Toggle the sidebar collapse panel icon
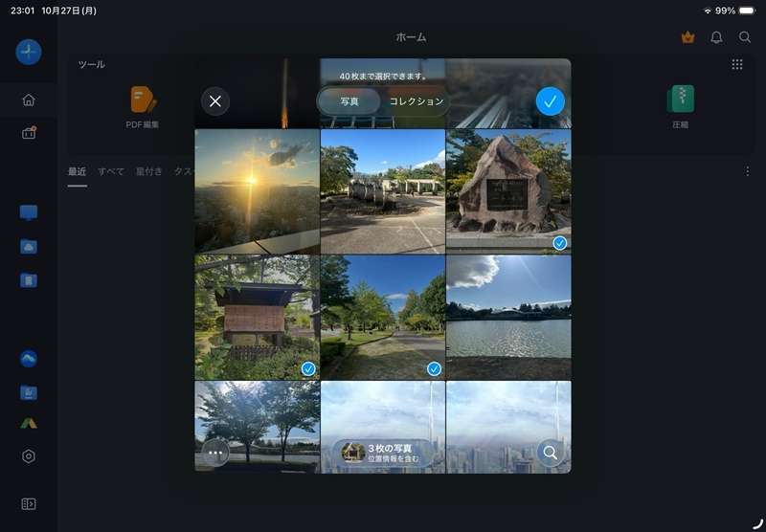This screenshot has height=532, width=766. pyautogui.click(x=29, y=503)
